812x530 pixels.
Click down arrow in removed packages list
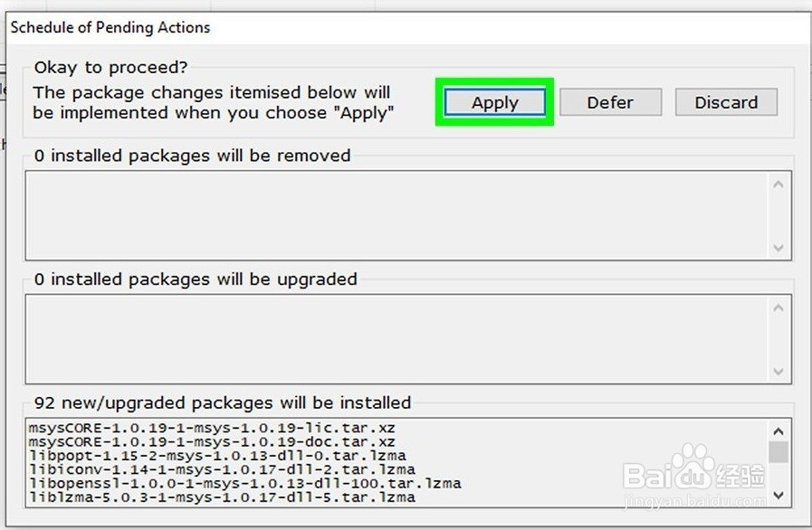pyautogui.click(x=779, y=248)
